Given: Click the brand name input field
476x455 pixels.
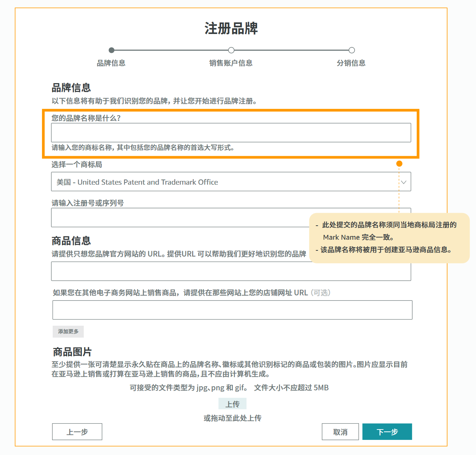Looking at the screenshot, I should pyautogui.click(x=231, y=133).
